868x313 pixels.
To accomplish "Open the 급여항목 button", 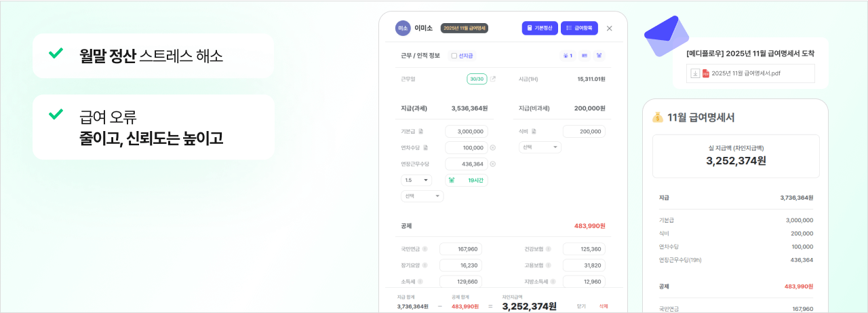I will tap(579, 28).
